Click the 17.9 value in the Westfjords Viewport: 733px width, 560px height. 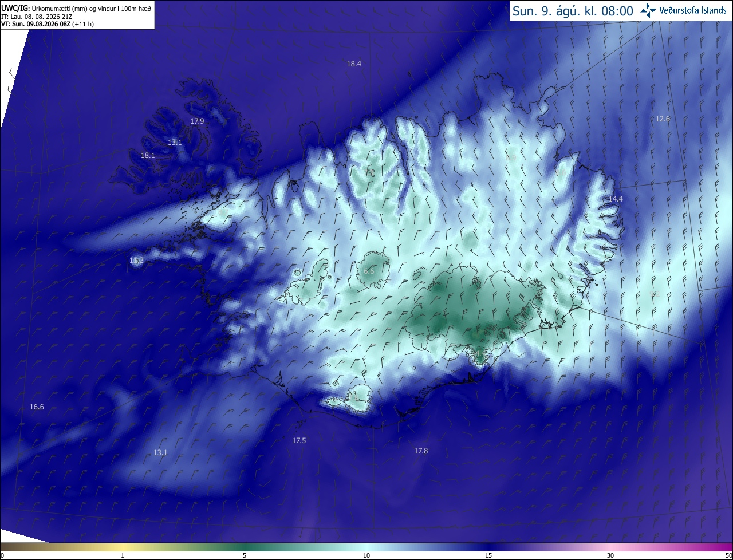coord(197,121)
